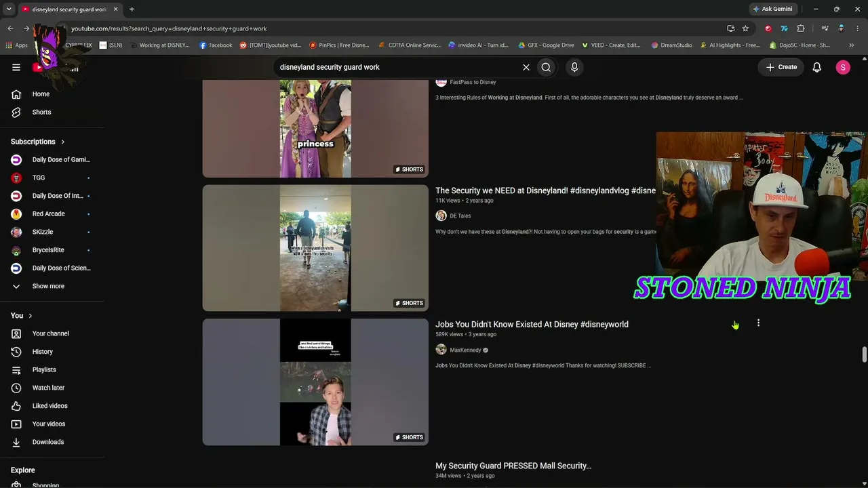This screenshot has width=868, height=488.
Task: Expand the You section chevron
Action: pyautogui.click(x=22, y=316)
